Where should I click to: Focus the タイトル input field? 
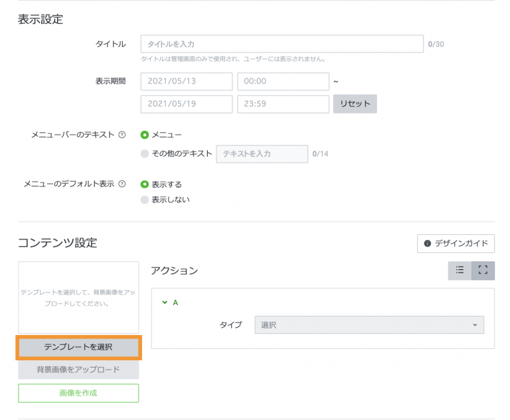coord(282,44)
